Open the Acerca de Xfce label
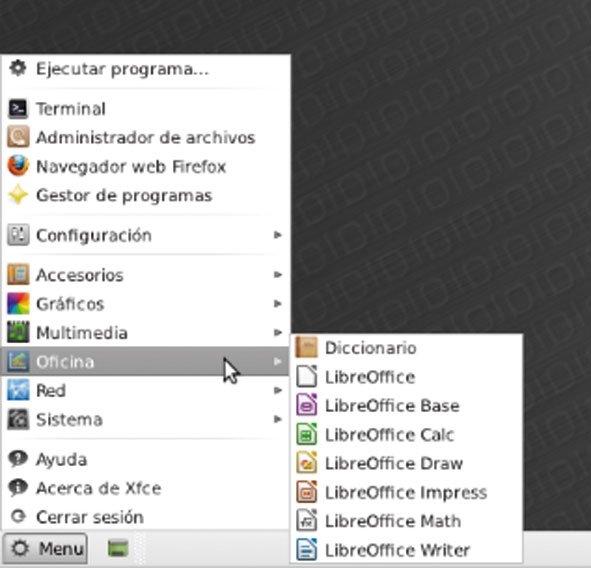 click(x=99, y=488)
